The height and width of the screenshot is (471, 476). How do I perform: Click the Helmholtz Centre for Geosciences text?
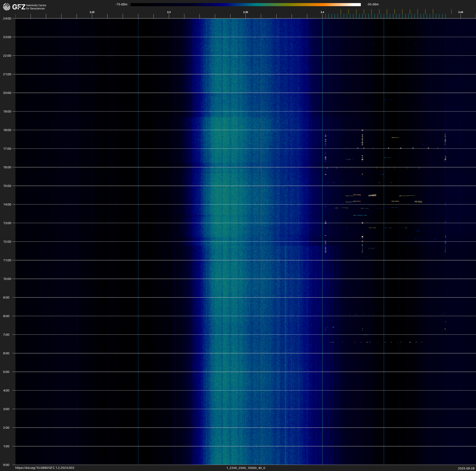[36, 7]
